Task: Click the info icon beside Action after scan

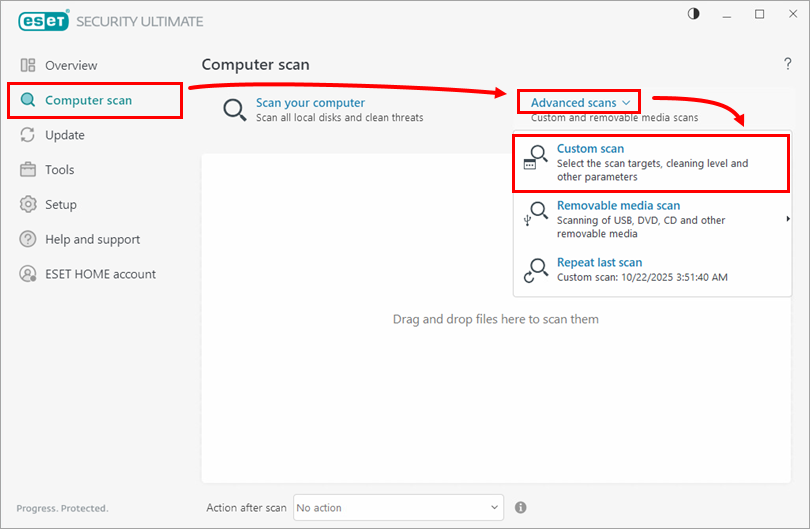Action: pyautogui.click(x=521, y=507)
